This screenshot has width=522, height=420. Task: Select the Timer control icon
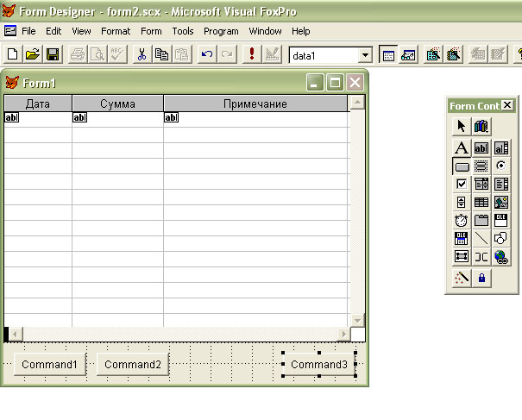[462, 220]
